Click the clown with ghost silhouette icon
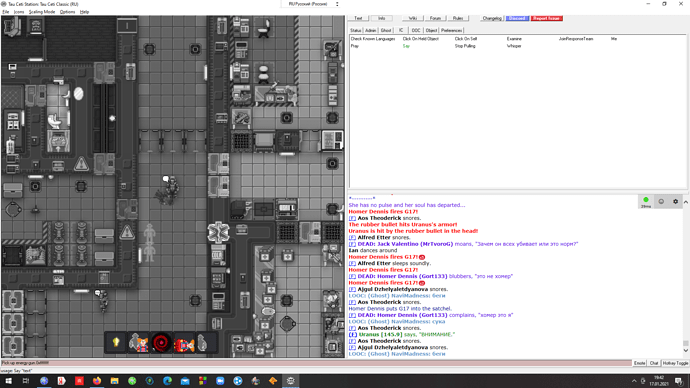 click(x=138, y=343)
